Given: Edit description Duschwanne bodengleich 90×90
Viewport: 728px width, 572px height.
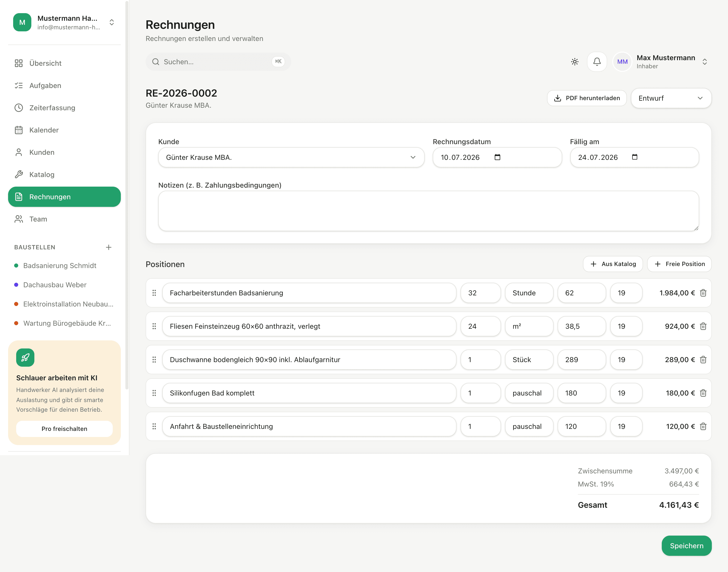Looking at the screenshot, I should [x=309, y=360].
